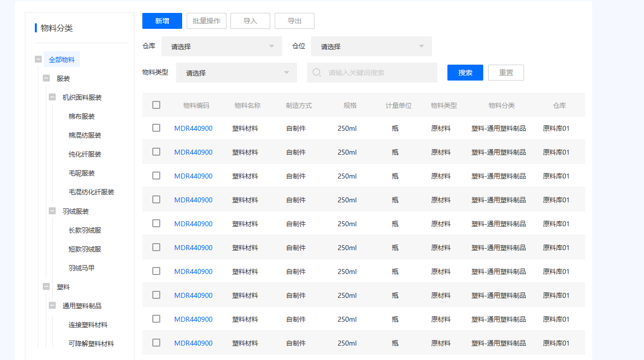Select 连接塑料材料 in the tree
Screen dimensions: 644x360
click(x=88, y=325)
